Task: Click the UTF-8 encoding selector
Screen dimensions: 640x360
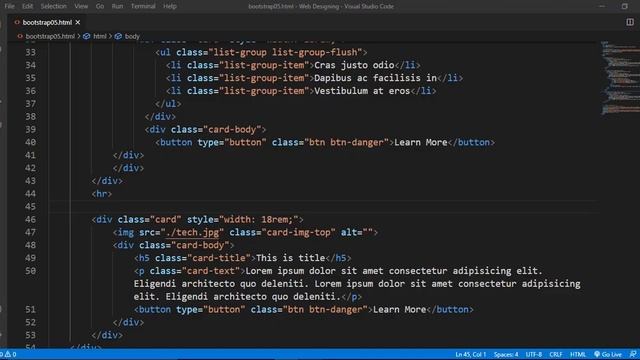Action: [x=533, y=354]
